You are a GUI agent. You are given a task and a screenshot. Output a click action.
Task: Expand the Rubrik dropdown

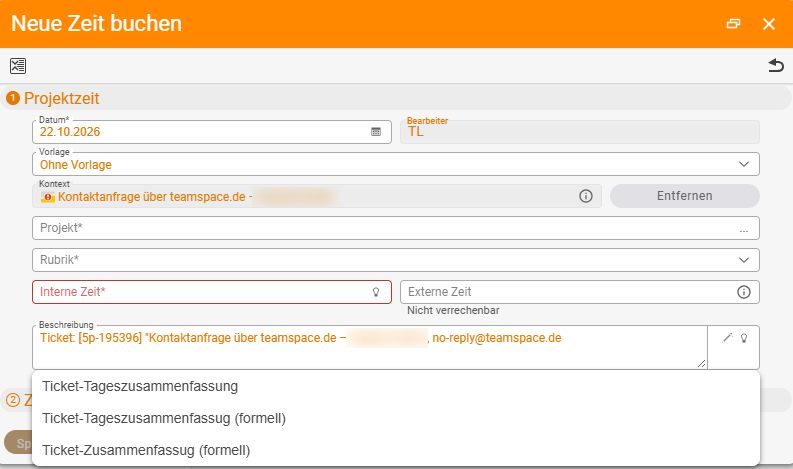point(743,260)
